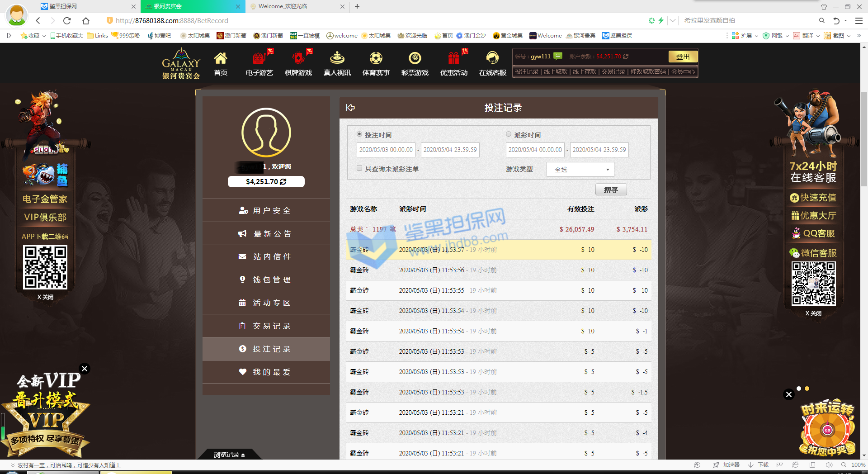868x474 pixels.
Task: Open the 游戏类型 dropdown showing 全选
Action: [580, 170]
